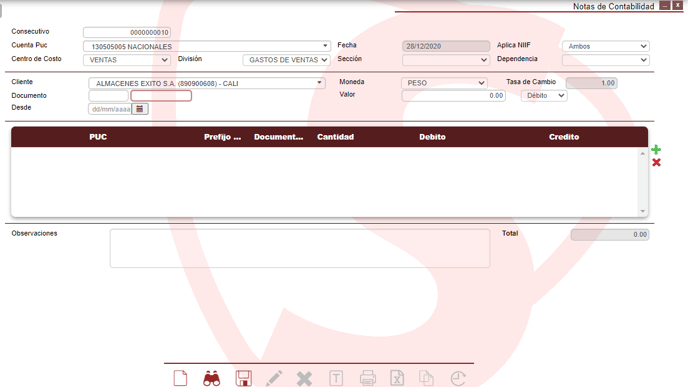The width and height of the screenshot is (688, 387).
Task: Click the Credito column header
Action: click(564, 137)
